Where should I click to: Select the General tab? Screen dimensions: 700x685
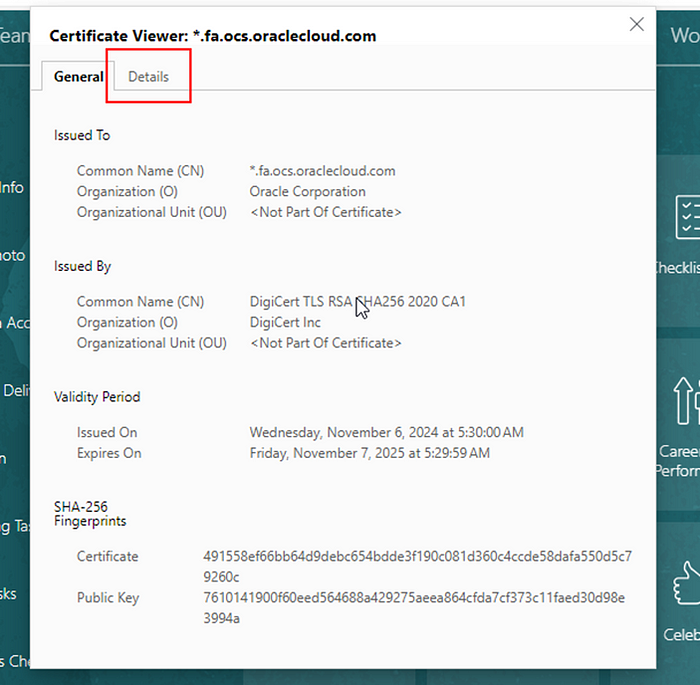[x=79, y=76]
